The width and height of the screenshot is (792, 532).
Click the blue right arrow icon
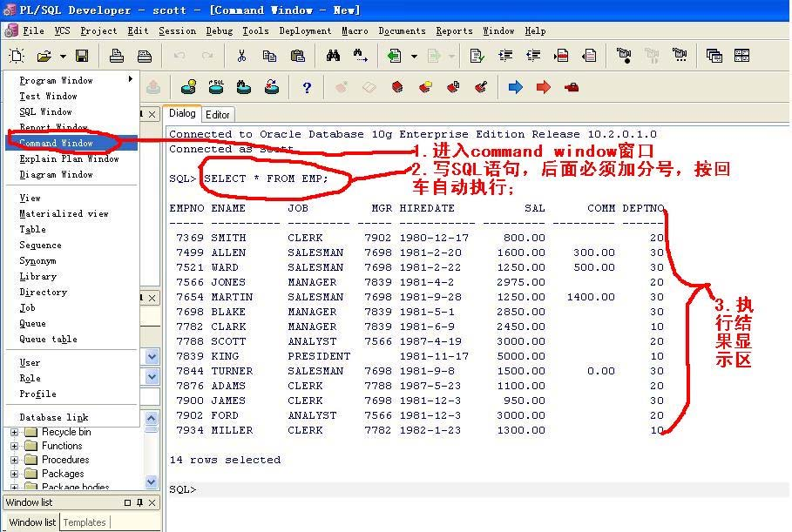516,87
